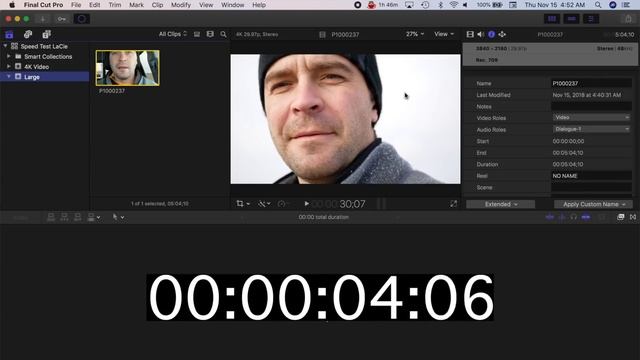Click the Extended metadata view button
The width and height of the screenshot is (640, 360).
pyautogui.click(x=500, y=204)
